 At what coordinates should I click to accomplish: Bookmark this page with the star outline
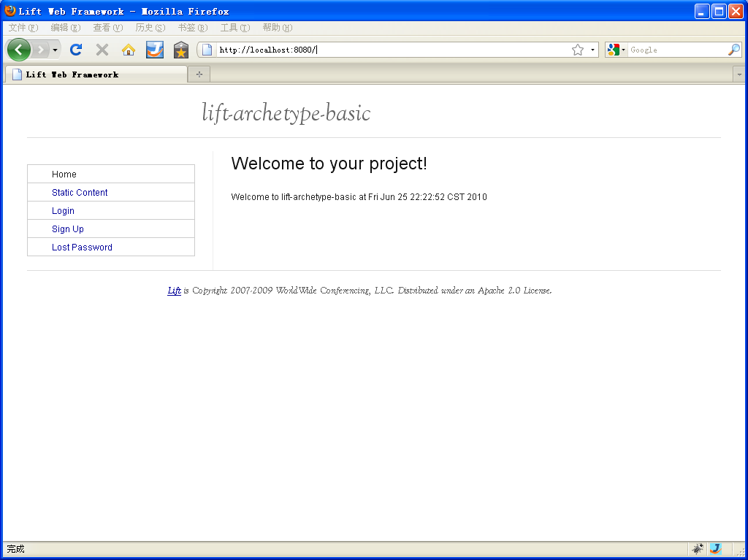pos(578,50)
